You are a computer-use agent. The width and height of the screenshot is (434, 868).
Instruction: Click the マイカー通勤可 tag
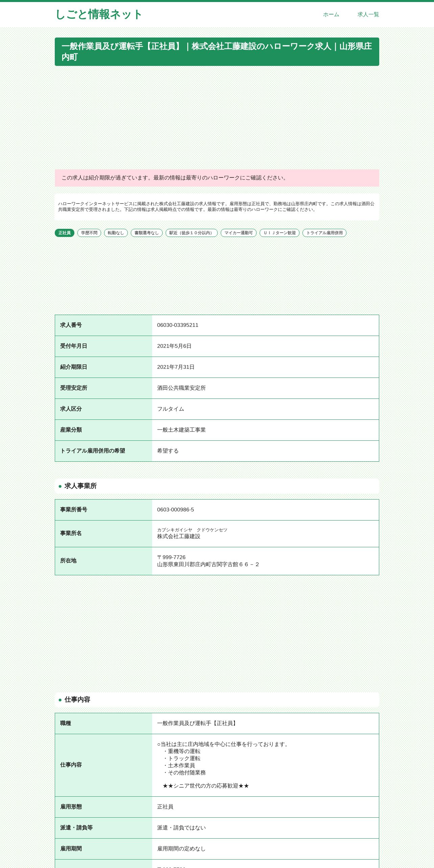click(x=239, y=233)
